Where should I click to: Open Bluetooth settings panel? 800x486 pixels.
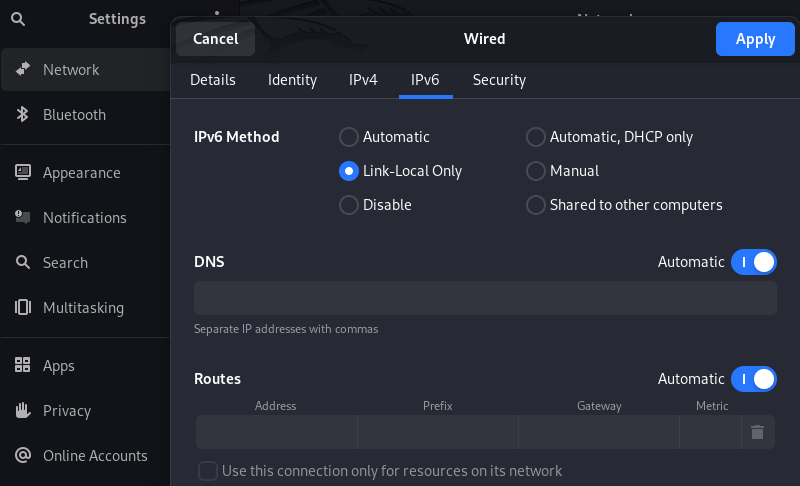(86, 115)
